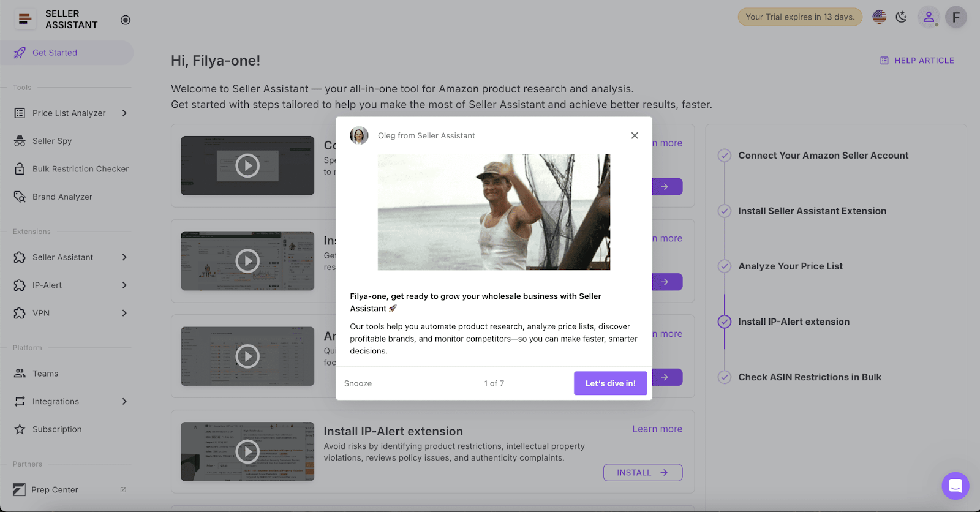Click the INSTALL button for IP-Alert
Image resolution: width=980 pixels, height=512 pixels.
pyautogui.click(x=643, y=473)
